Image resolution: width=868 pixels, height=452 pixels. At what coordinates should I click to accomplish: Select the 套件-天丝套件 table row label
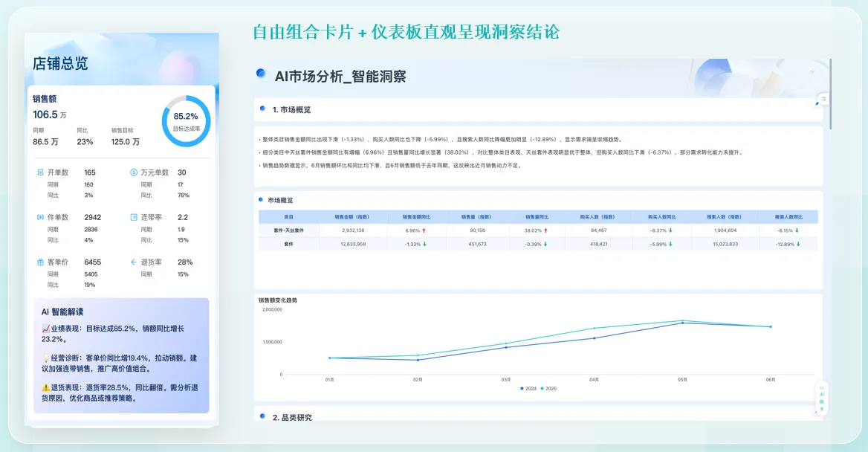click(289, 230)
